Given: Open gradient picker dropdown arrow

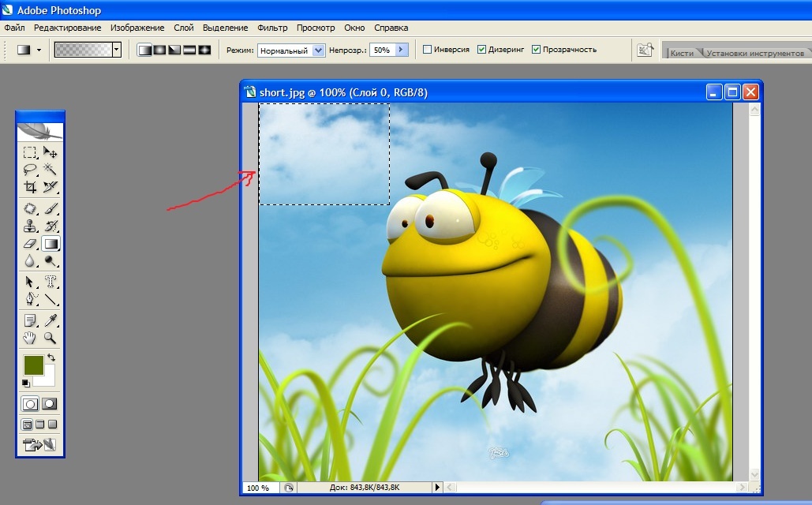Looking at the screenshot, I should (x=117, y=50).
